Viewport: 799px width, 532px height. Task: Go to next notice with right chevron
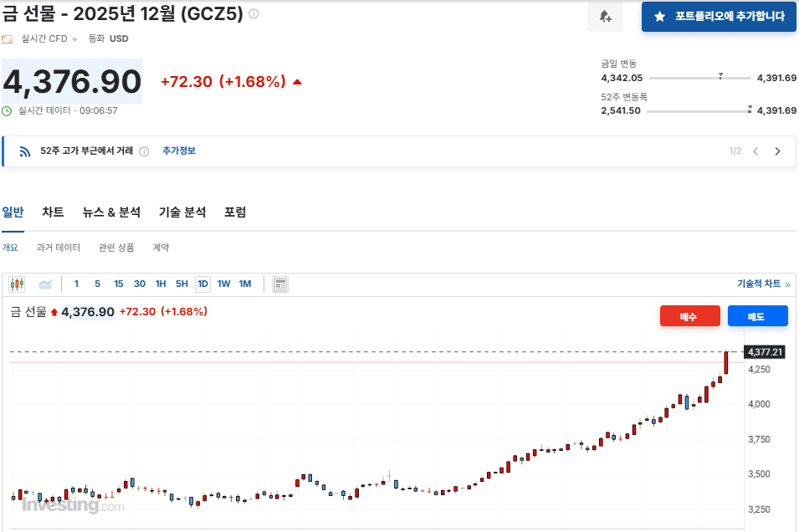(777, 151)
